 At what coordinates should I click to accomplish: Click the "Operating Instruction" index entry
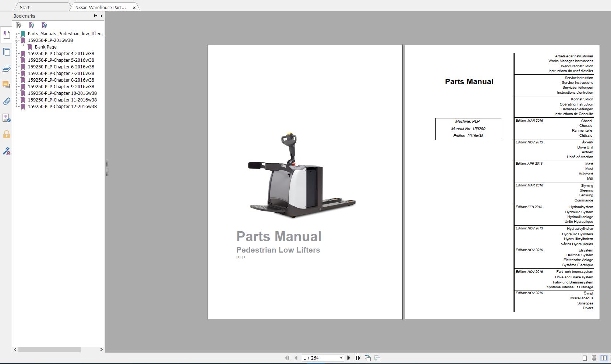coord(576,104)
